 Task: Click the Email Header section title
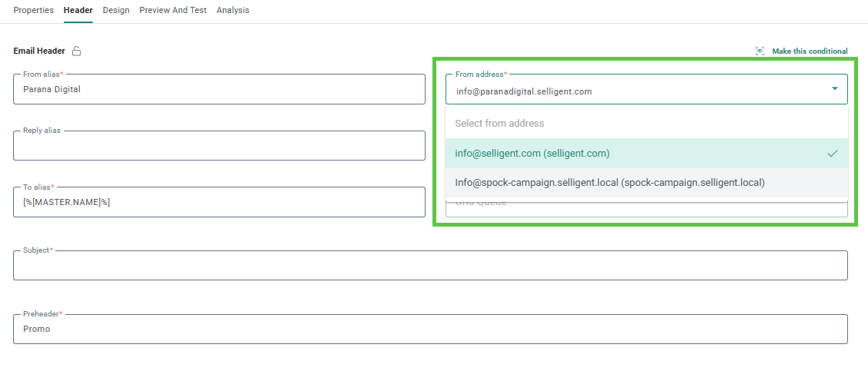[x=39, y=51]
